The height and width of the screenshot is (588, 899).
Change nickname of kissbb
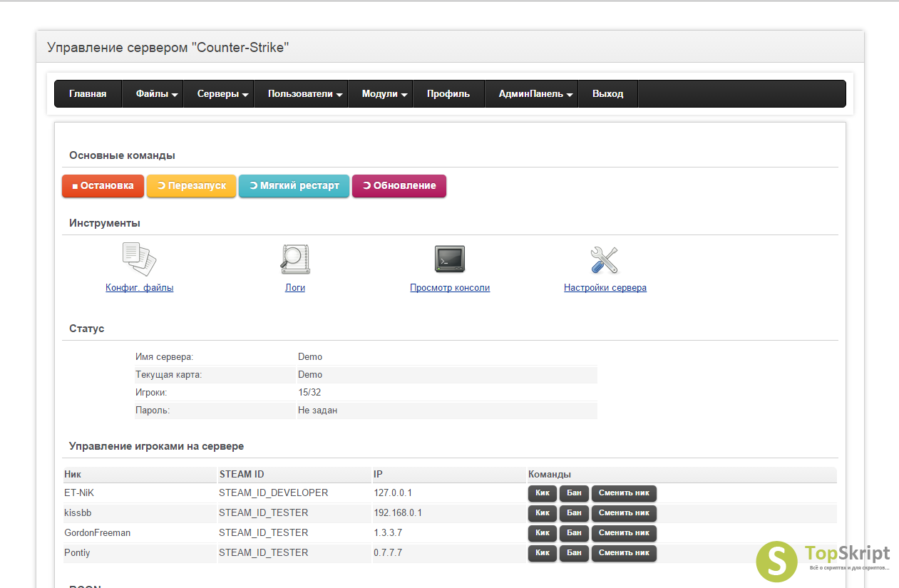pos(624,513)
